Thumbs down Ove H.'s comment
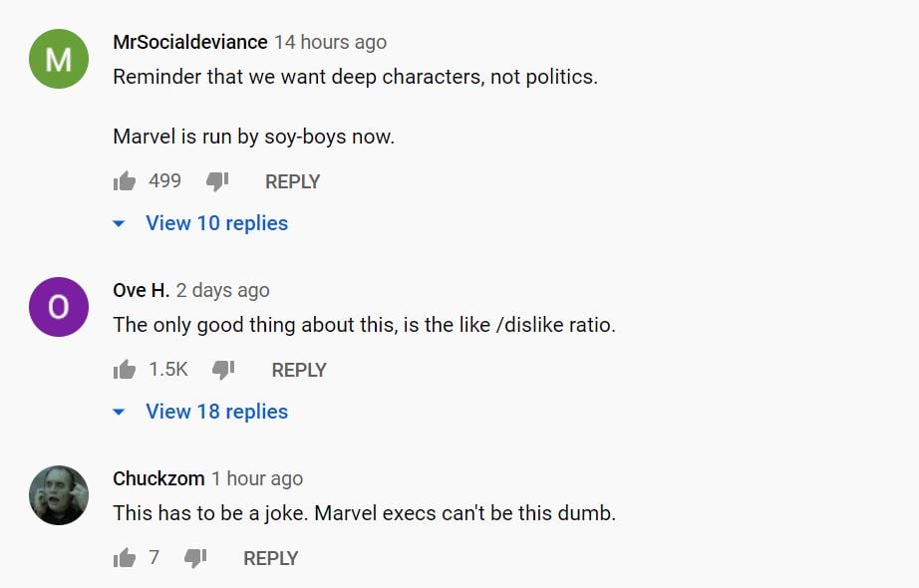The height and width of the screenshot is (588, 919). point(223,370)
